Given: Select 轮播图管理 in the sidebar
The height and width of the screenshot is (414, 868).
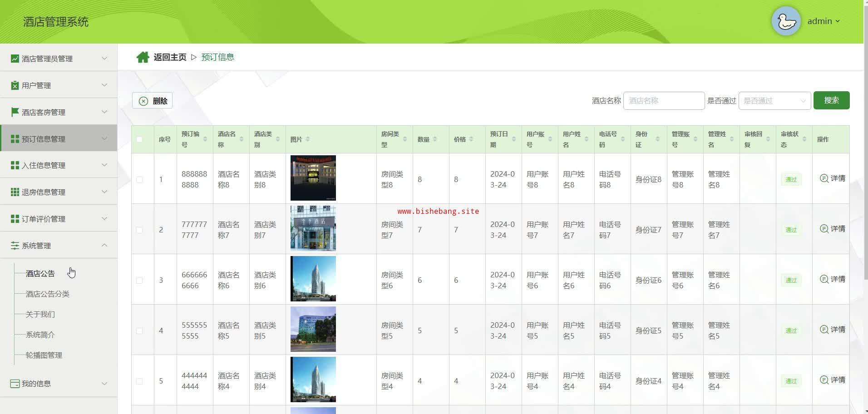Looking at the screenshot, I should click(x=44, y=355).
